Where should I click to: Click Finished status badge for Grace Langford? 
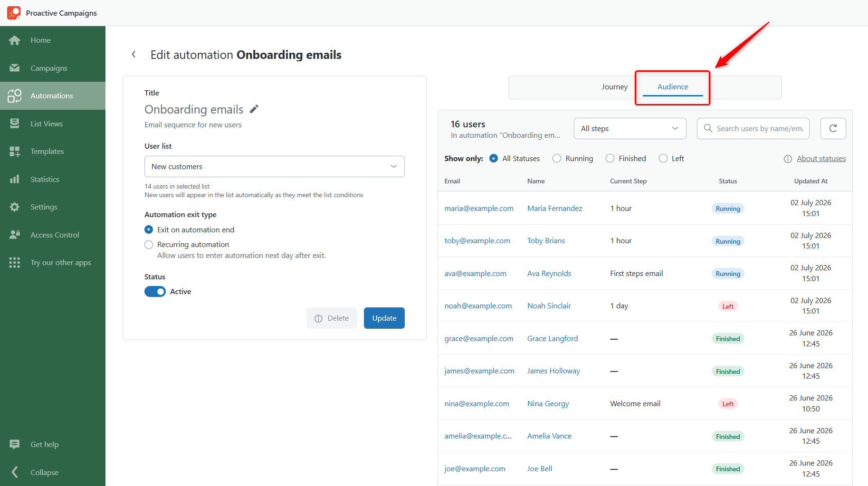click(728, 339)
